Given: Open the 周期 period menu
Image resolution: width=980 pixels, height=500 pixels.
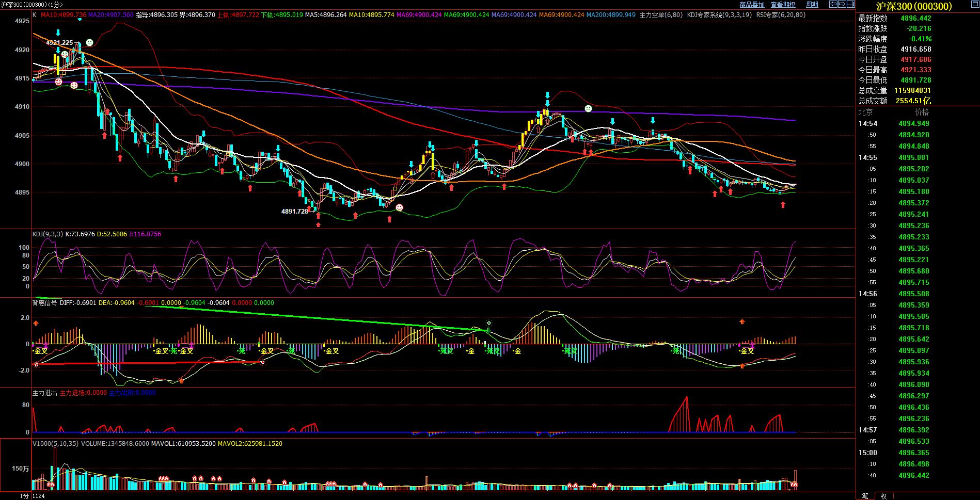Looking at the screenshot, I should click(x=812, y=5).
